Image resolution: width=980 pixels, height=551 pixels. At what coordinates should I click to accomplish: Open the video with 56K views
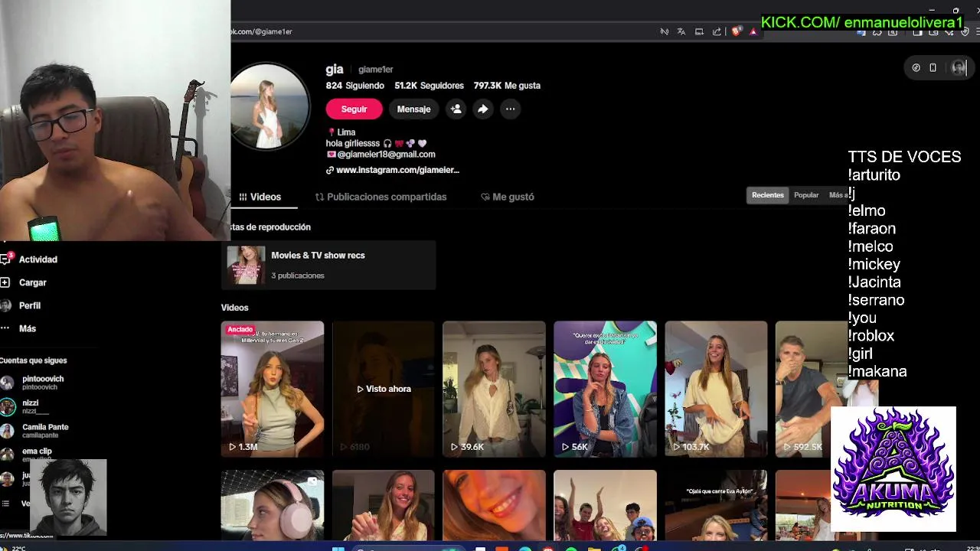coord(605,389)
